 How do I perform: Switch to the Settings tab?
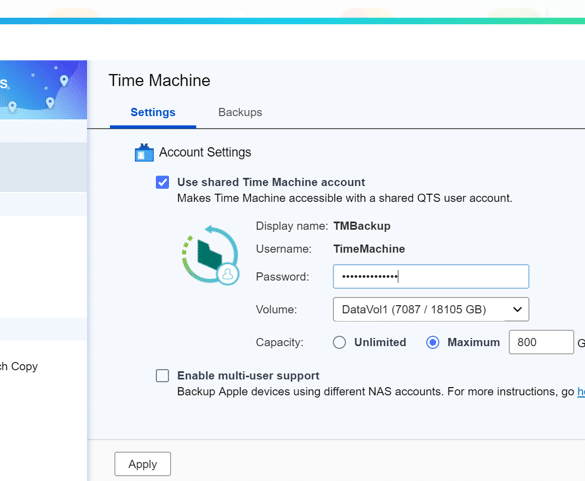[x=153, y=112]
